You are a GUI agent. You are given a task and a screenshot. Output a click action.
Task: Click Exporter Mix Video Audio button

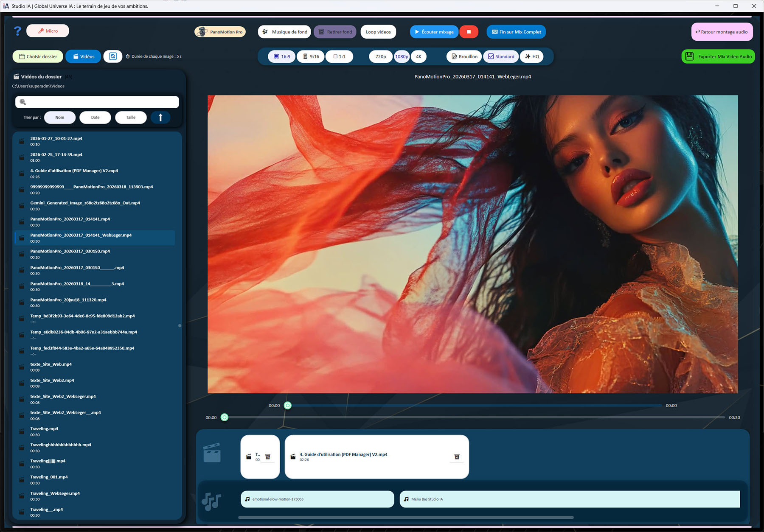[x=718, y=56]
